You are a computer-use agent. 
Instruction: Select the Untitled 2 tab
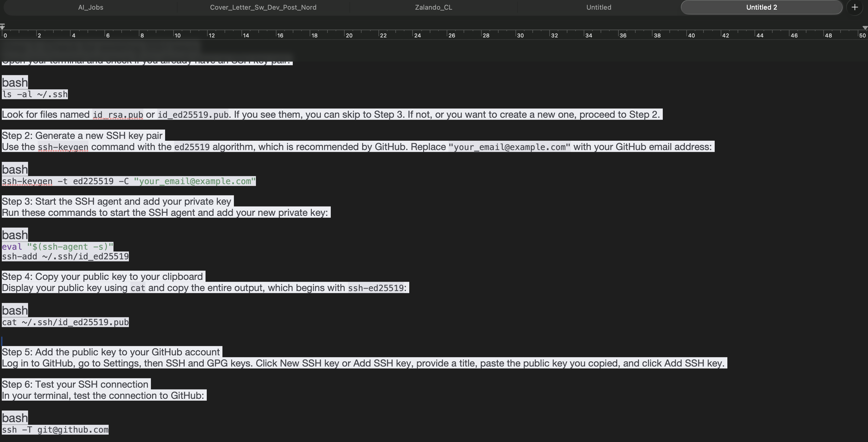[x=761, y=8]
